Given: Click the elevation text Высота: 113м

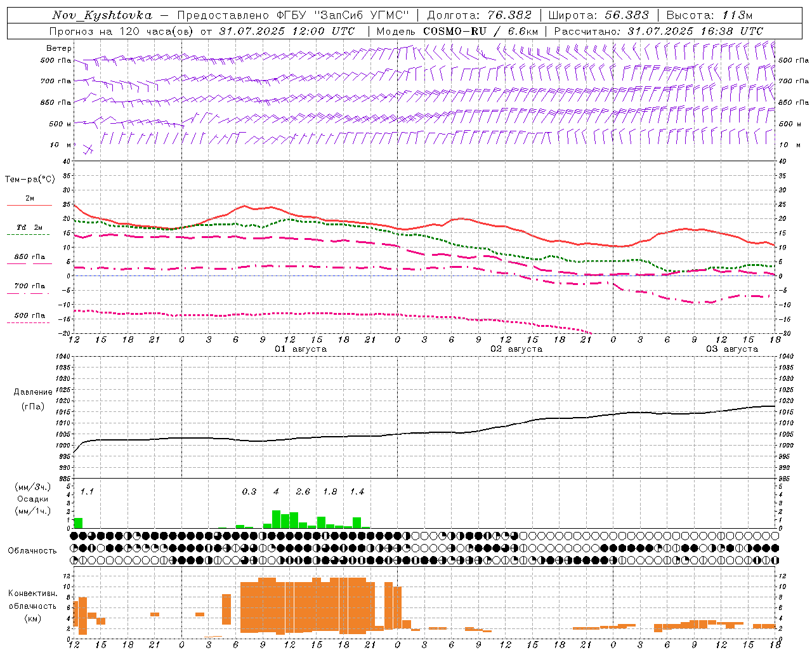Looking at the screenshot, I should pos(709,15).
